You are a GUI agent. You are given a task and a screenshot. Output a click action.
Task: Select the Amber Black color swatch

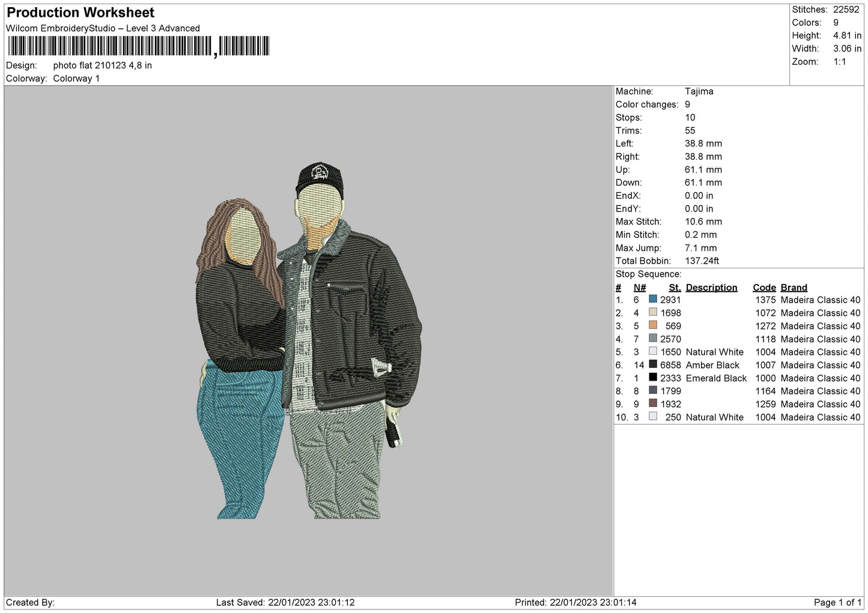tap(653, 364)
